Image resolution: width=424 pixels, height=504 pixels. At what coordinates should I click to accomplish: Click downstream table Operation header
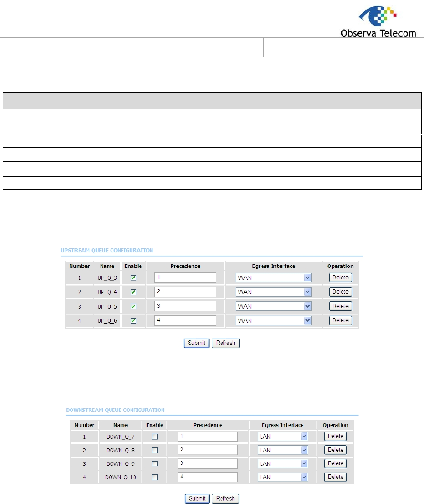coord(336,425)
